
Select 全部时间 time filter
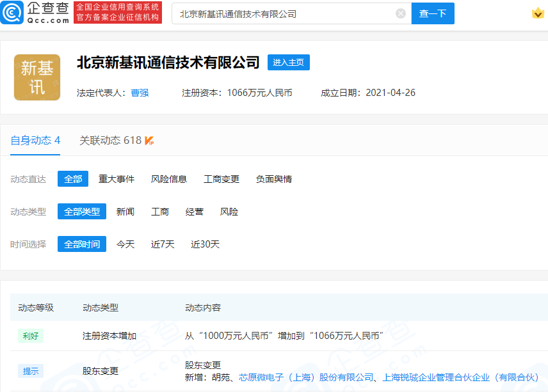82,244
